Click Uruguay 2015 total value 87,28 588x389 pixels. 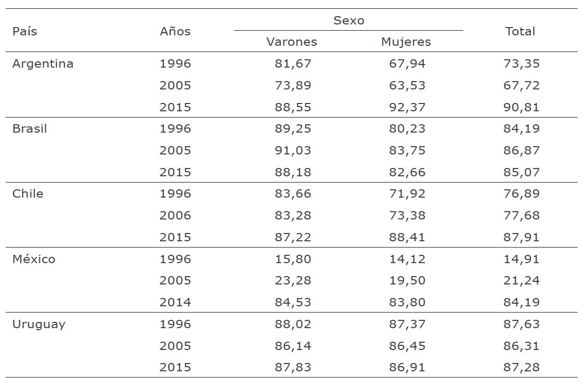[x=522, y=367]
